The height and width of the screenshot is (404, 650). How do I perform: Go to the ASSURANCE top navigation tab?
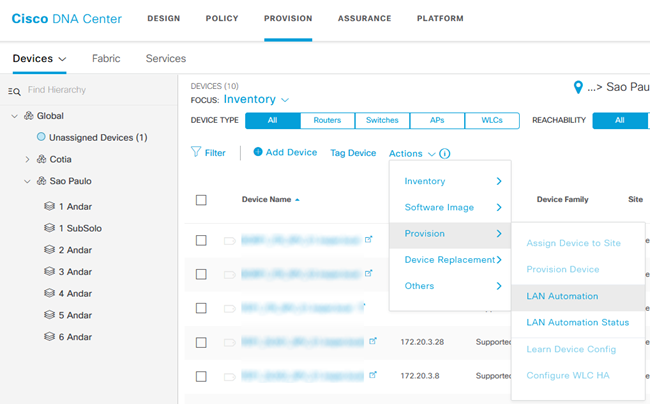click(364, 18)
